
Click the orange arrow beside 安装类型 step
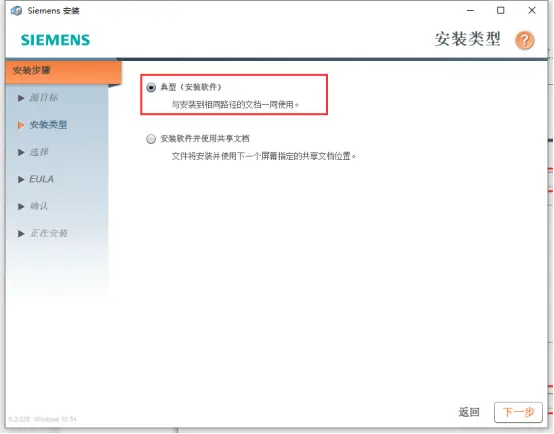tap(21, 125)
